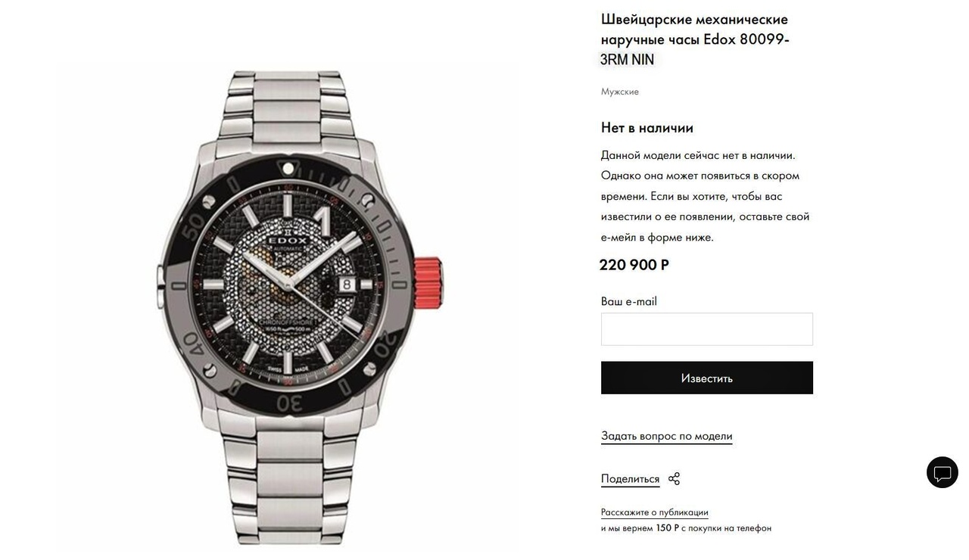
Task: Click the Ваш e-mail field label
Action: click(628, 301)
